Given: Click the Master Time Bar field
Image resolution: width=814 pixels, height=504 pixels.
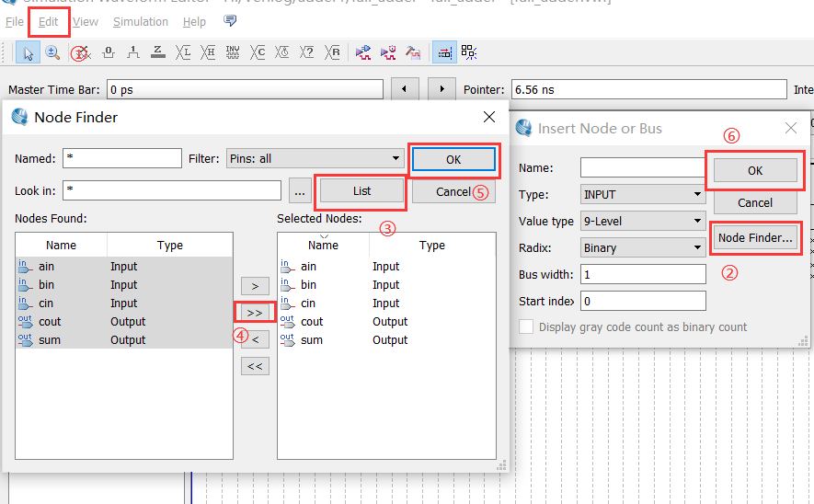Looking at the screenshot, I should (x=245, y=89).
